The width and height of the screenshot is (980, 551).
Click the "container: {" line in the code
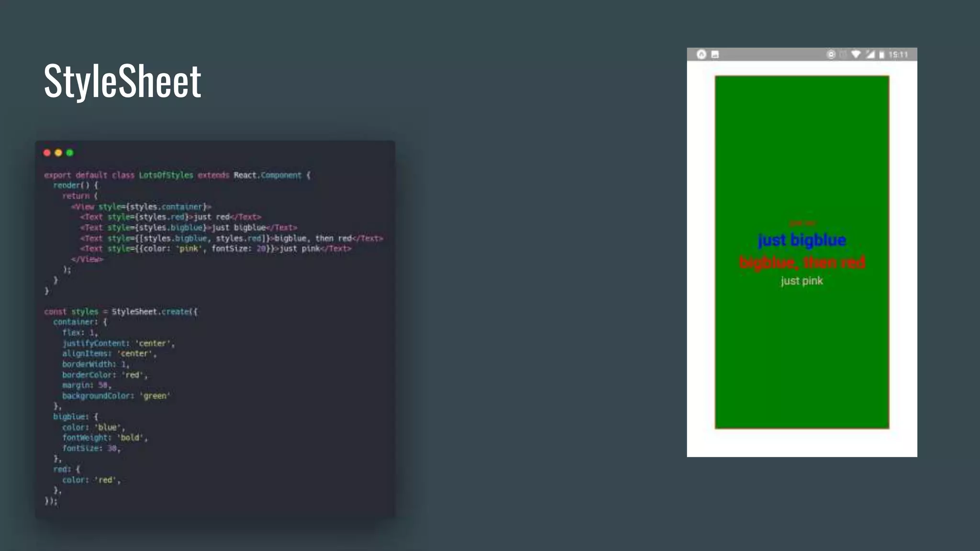(x=80, y=322)
